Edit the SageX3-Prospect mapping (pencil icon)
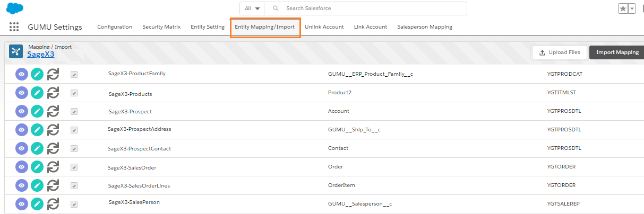This screenshot has width=644, height=214. 37,111
